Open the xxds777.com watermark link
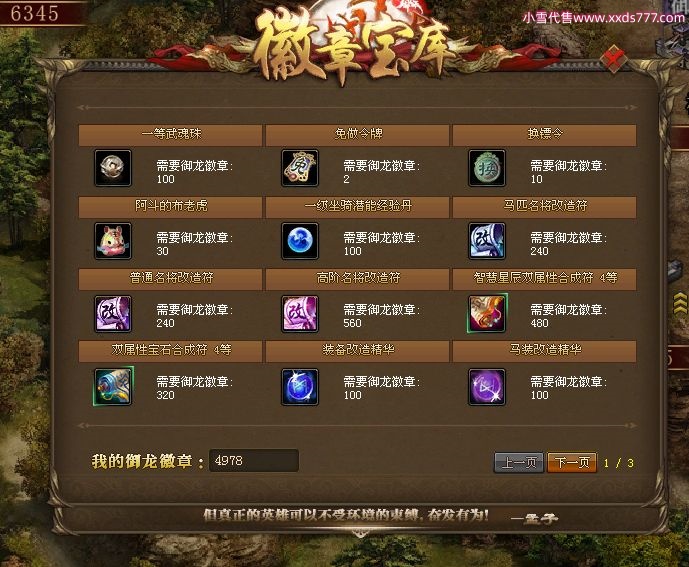Screen dimensions: 689x567 point(603,18)
